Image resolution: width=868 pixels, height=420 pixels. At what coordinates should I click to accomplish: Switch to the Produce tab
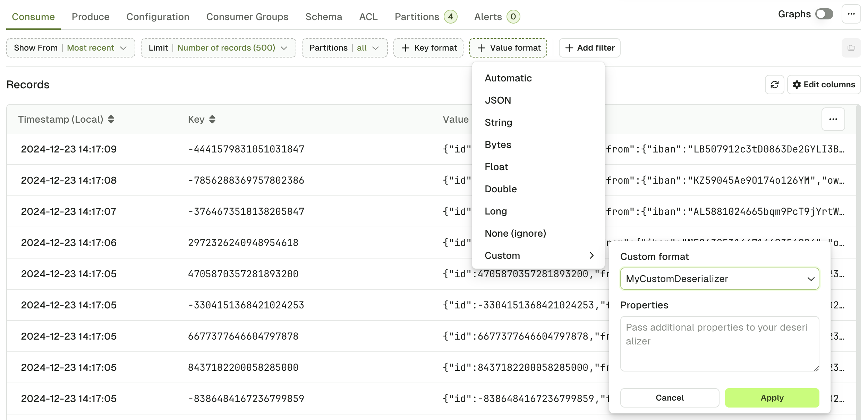pos(91,17)
